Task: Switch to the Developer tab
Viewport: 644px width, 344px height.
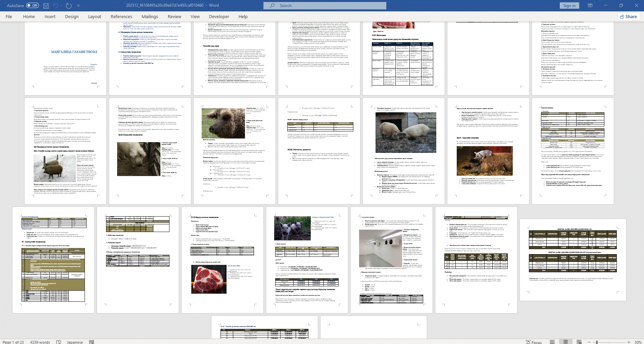Action: point(219,16)
